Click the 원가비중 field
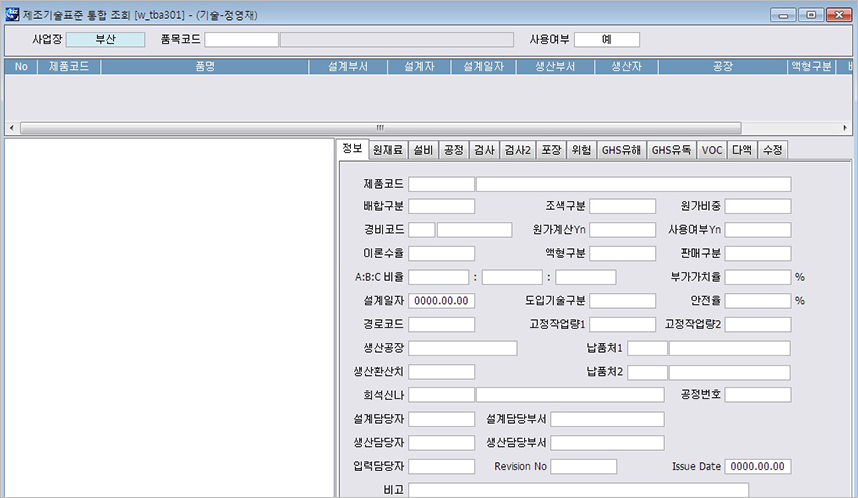Viewport: 858px width, 498px height. pyautogui.click(x=758, y=206)
